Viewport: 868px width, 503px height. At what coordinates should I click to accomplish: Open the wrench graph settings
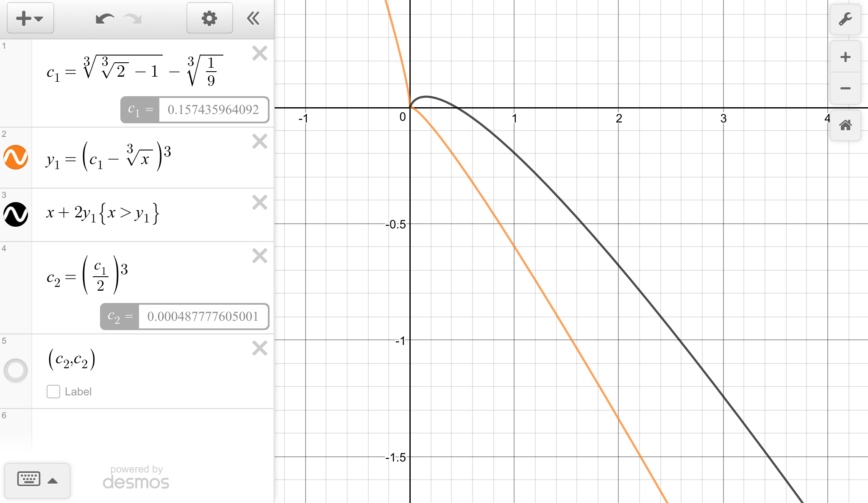click(845, 19)
